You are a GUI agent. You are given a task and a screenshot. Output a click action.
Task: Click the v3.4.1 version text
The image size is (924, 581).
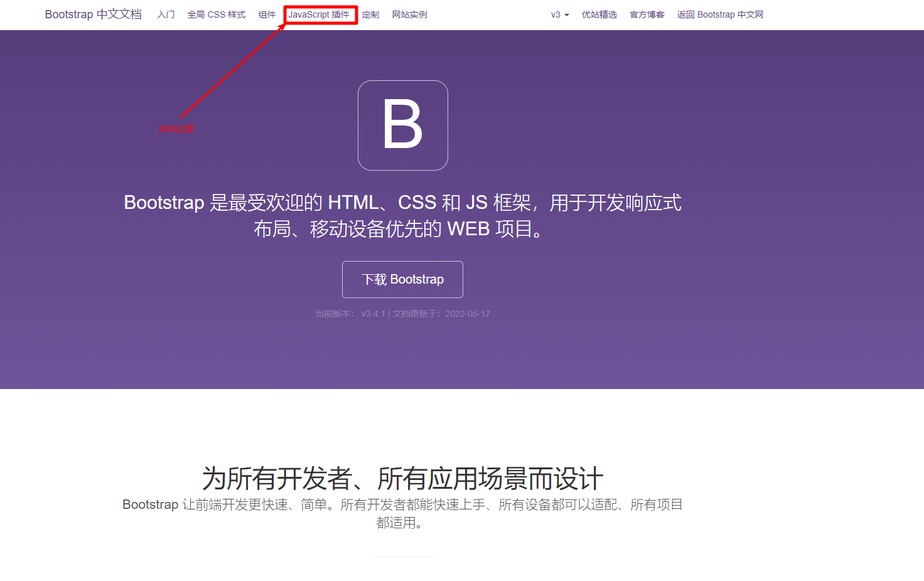click(x=373, y=314)
